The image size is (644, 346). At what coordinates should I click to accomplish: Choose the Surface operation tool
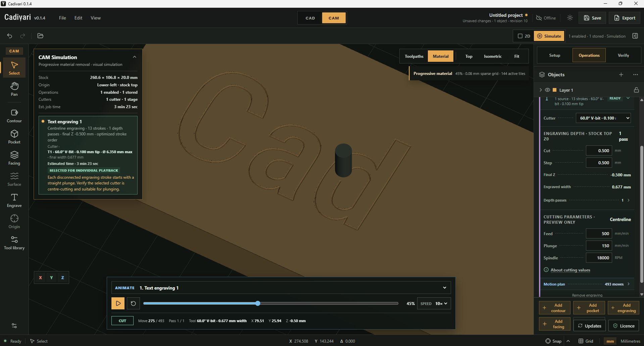(14, 179)
